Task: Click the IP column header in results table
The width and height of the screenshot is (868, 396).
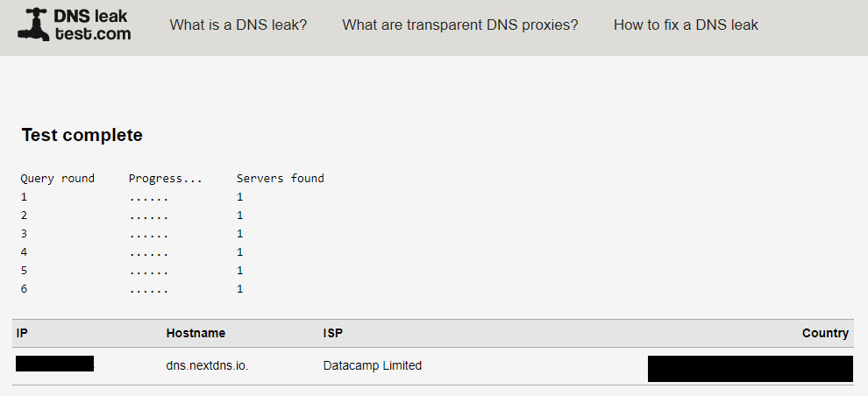Action: [x=23, y=333]
